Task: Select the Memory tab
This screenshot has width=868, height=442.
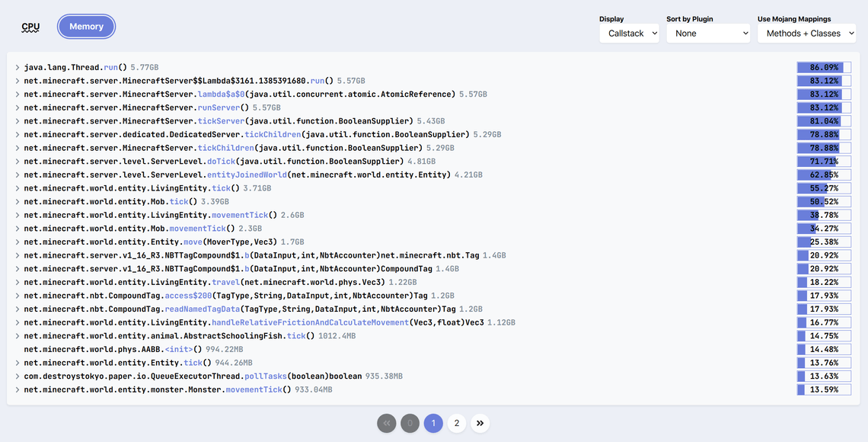Action: pos(87,27)
